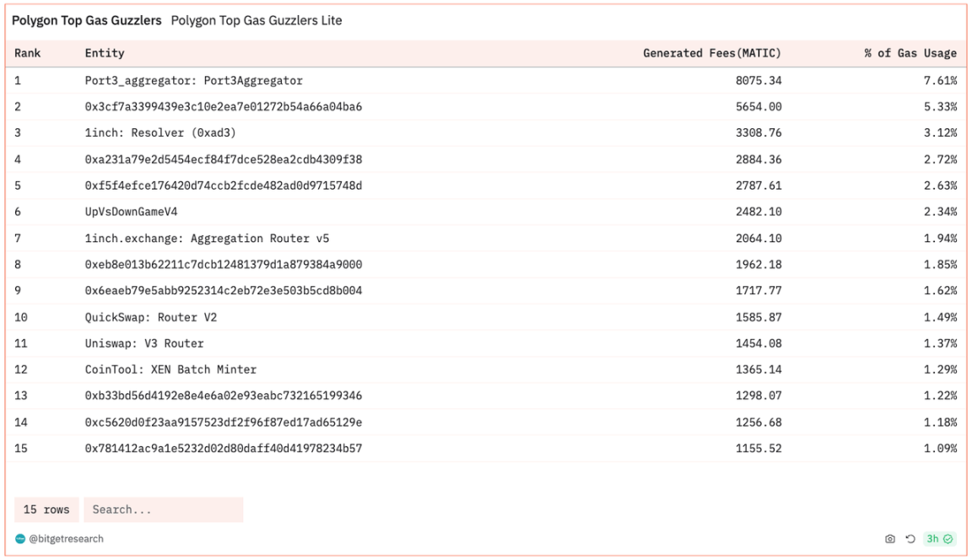The width and height of the screenshot is (972, 560).
Task: Sort by Generated Fees(MATIC) column header
Action: click(711, 53)
